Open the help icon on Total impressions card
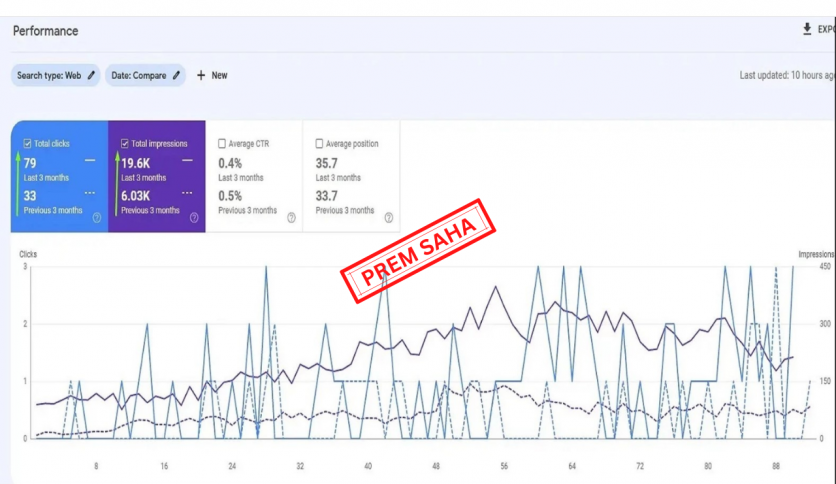The height and width of the screenshot is (484, 836). click(194, 217)
